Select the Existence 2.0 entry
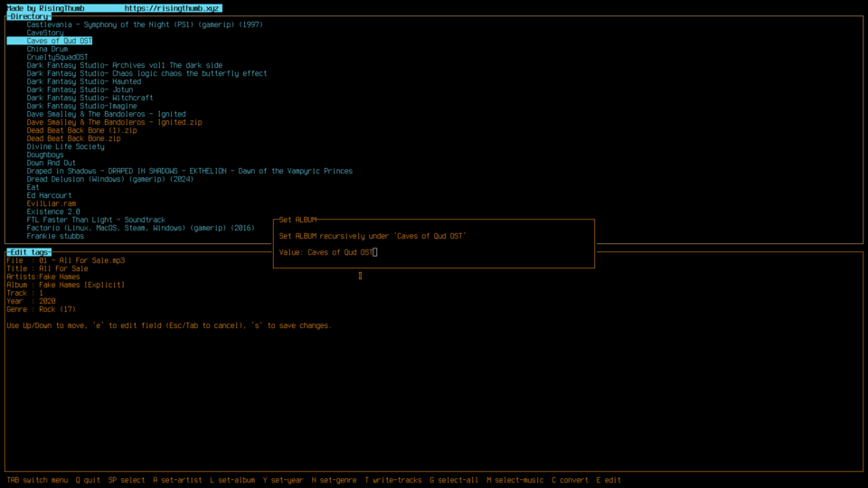The height and width of the screenshot is (488, 868). [x=53, y=211]
